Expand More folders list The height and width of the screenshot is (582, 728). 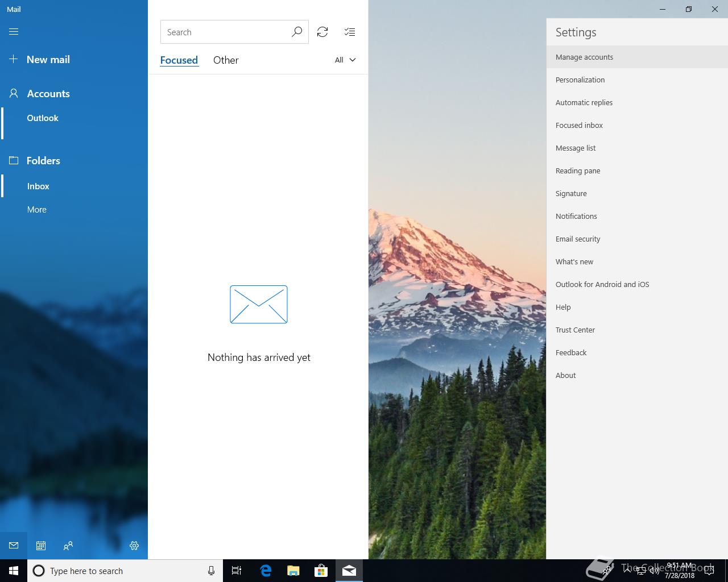pyautogui.click(x=37, y=209)
